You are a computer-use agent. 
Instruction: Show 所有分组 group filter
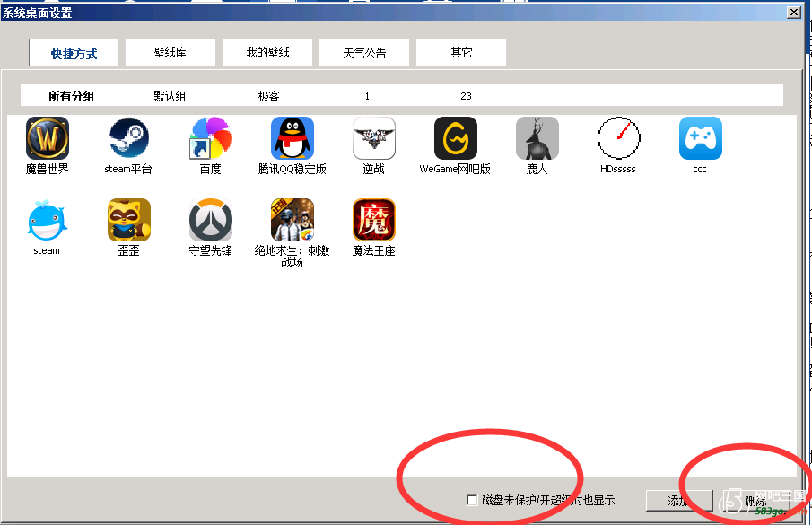tap(71, 96)
